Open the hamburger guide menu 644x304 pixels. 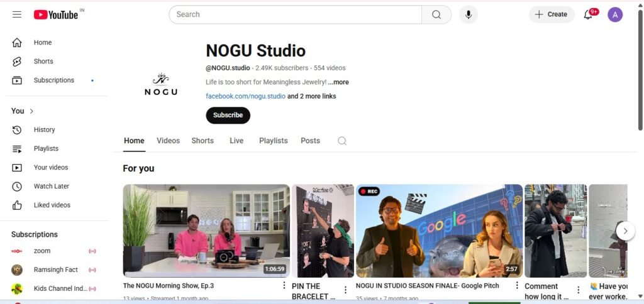17,15
